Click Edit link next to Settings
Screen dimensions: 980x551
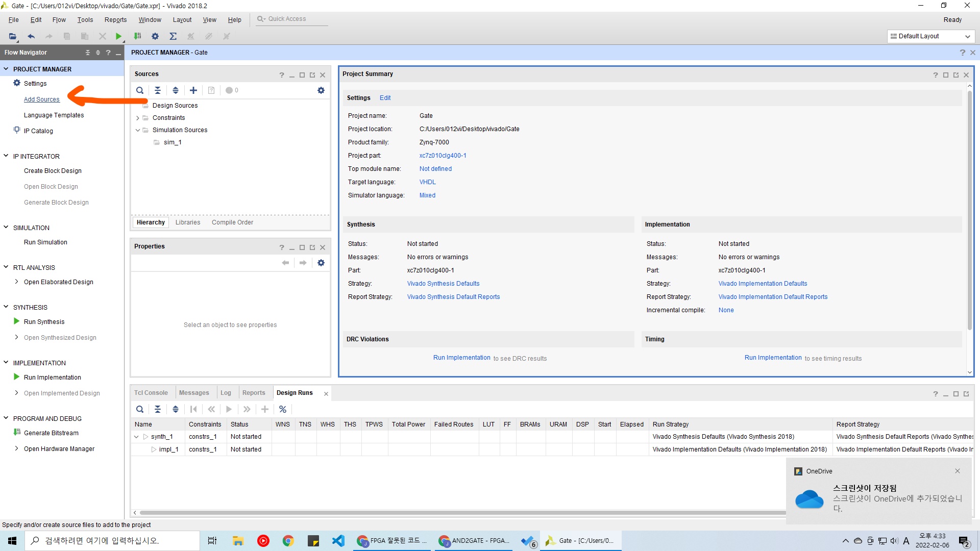[x=385, y=98]
